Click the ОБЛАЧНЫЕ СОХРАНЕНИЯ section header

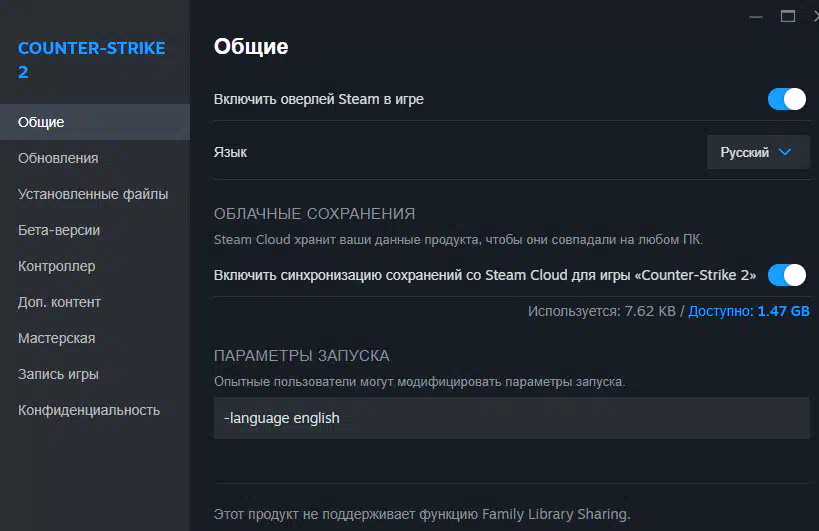314,214
